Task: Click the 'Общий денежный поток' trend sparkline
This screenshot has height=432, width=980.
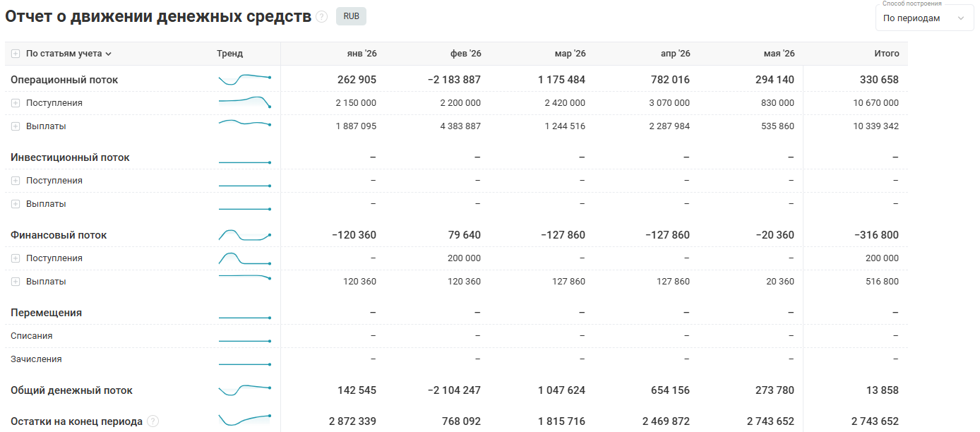Action: [x=245, y=390]
